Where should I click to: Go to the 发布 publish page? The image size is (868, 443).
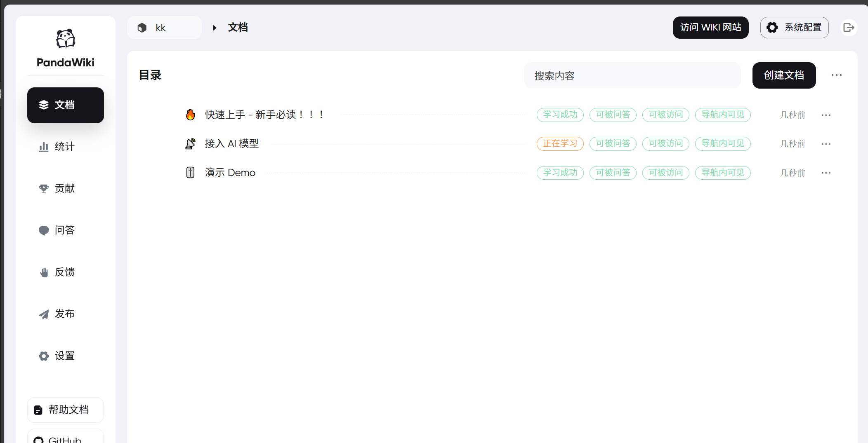point(66,314)
